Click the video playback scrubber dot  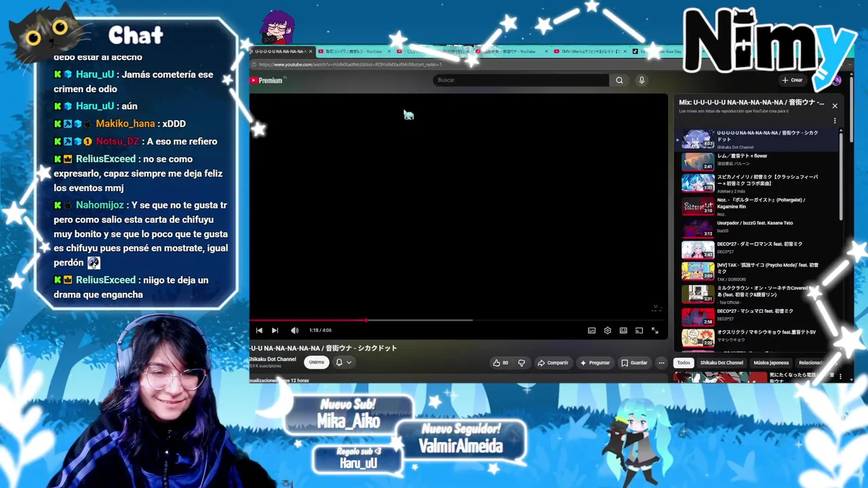tap(367, 320)
